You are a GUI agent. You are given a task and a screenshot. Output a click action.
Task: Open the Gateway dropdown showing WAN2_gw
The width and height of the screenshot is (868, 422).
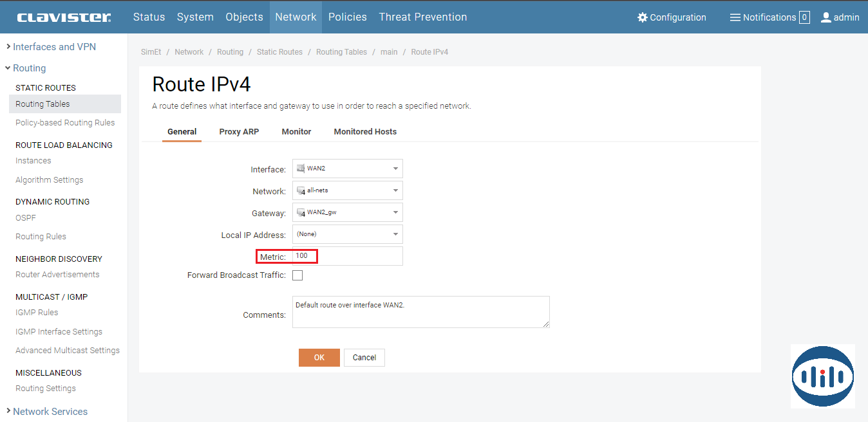347,212
